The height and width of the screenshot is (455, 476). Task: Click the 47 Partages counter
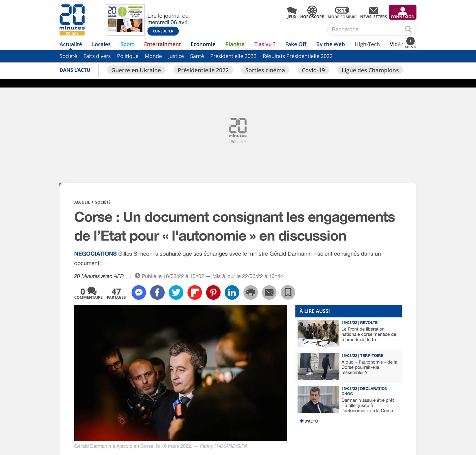tap(116, 293)
